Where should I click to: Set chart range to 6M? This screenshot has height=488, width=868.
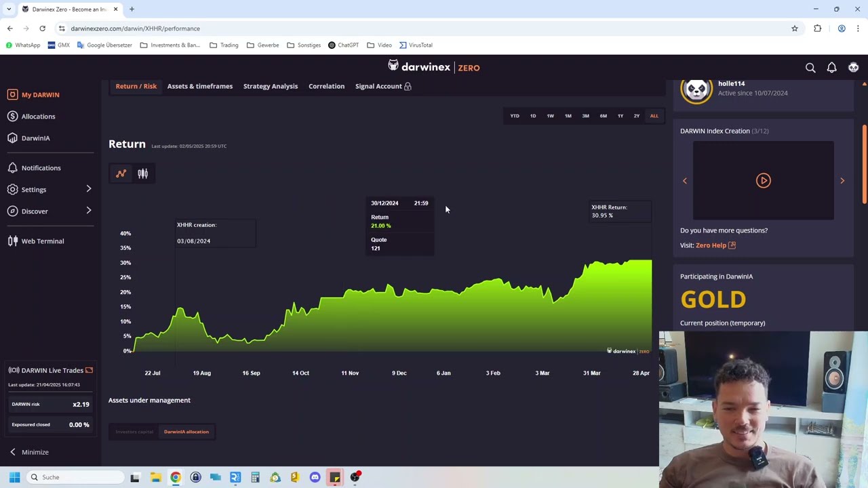[604, 116]
